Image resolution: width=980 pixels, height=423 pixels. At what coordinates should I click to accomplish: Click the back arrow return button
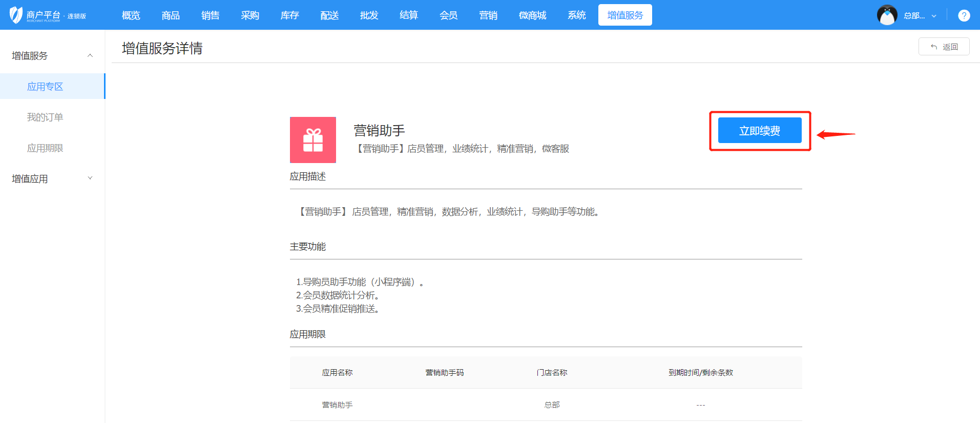(944, 47)
